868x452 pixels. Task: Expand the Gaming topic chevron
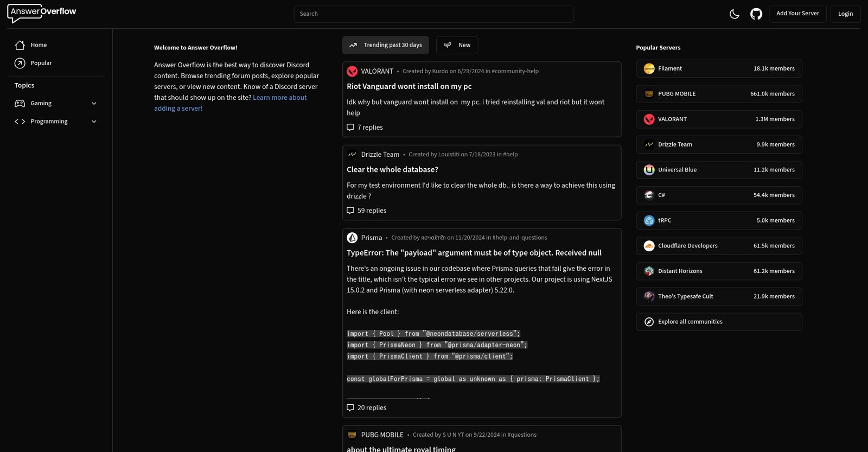(x=94, y=104)
